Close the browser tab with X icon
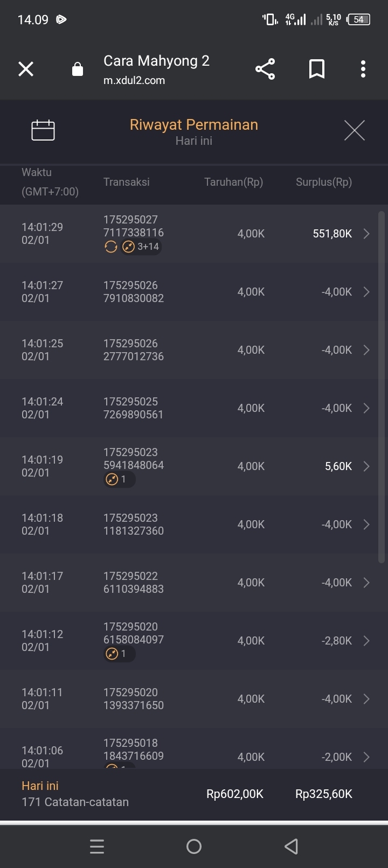The width and height of the screenshot is (388, 868). [x=26, y=69]
